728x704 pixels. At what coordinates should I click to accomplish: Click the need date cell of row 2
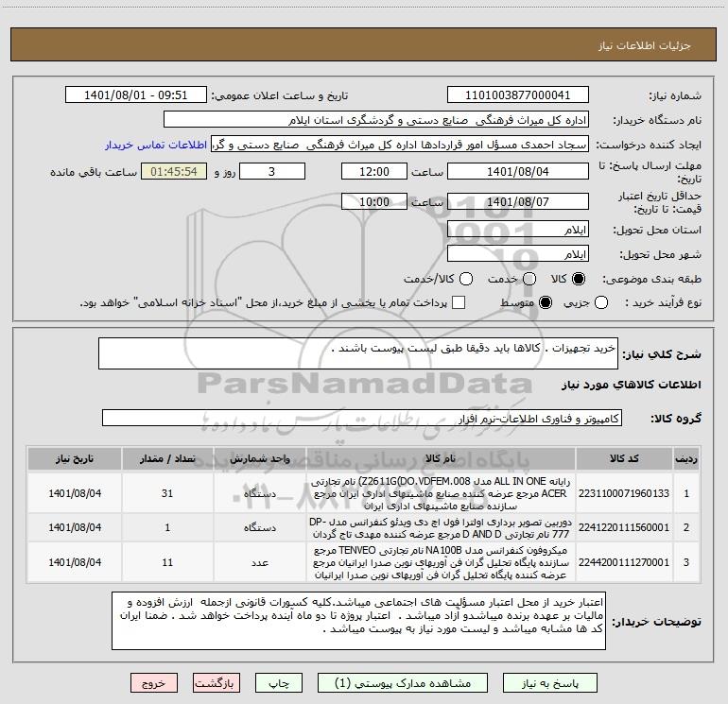[x=75, y=527]
